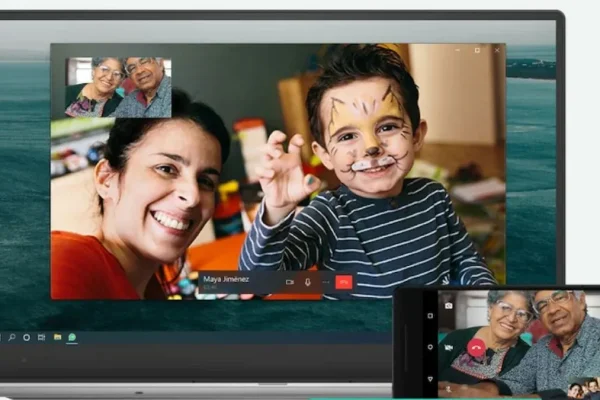Image resolution: width=600 pixels, height=400 pixels.
Task: Mute microphone in laptop call controls
Action: pyautogui.click(x=307, y=282)
